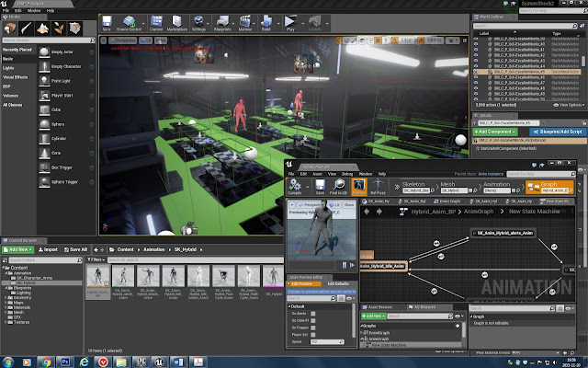Open the Content browser toolbar icon
Viewport: 588px width, 368px height.
[156, 21]
